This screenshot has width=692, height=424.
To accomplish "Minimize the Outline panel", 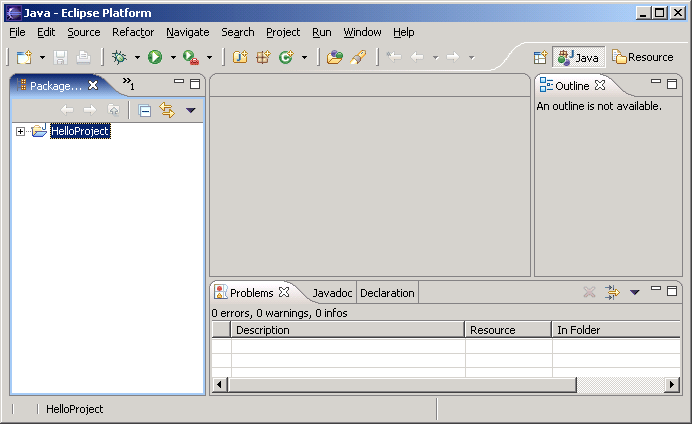I will (656, 81).
